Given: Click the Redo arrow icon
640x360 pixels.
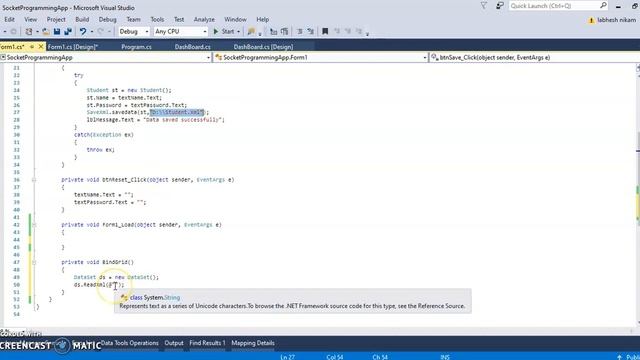Looking at the screenshot, I should [100, 31].
